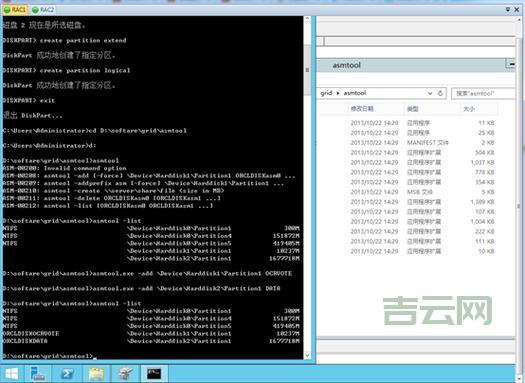Image resolution: width=525 pixels, height=383 pixels.
Task: Click the console command ending in OCRVOTE
Action: click(147, 274)
